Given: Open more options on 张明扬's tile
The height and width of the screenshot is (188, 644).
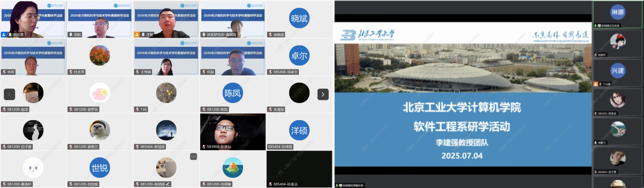Looking at the screenshot, I should [x=193, y=157].
